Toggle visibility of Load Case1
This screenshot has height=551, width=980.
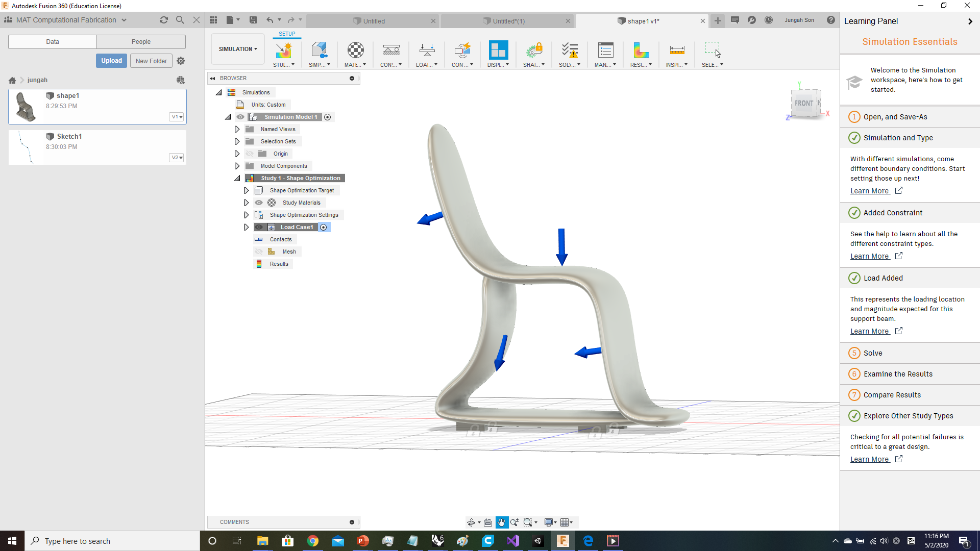[x=259, y=227]
